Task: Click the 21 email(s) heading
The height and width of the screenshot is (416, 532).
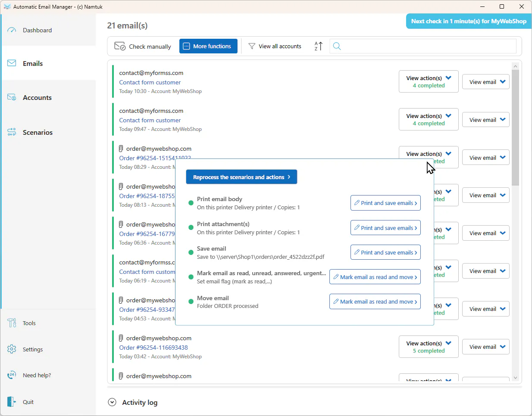Action: (x=127, y=25)
